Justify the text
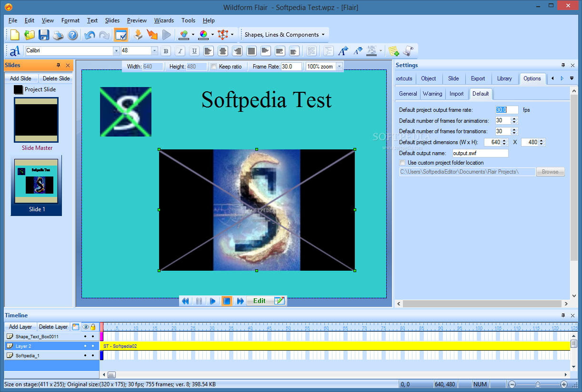 tap(251, 51)
